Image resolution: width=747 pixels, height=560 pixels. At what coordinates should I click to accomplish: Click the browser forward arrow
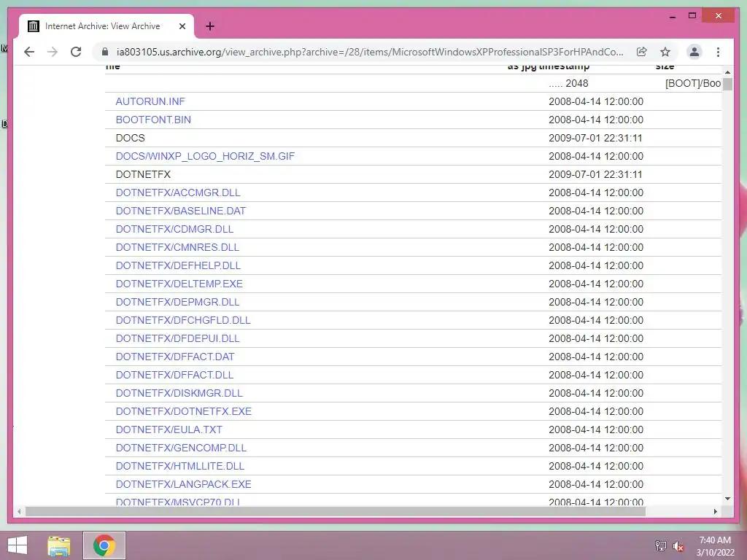[53, 52]
